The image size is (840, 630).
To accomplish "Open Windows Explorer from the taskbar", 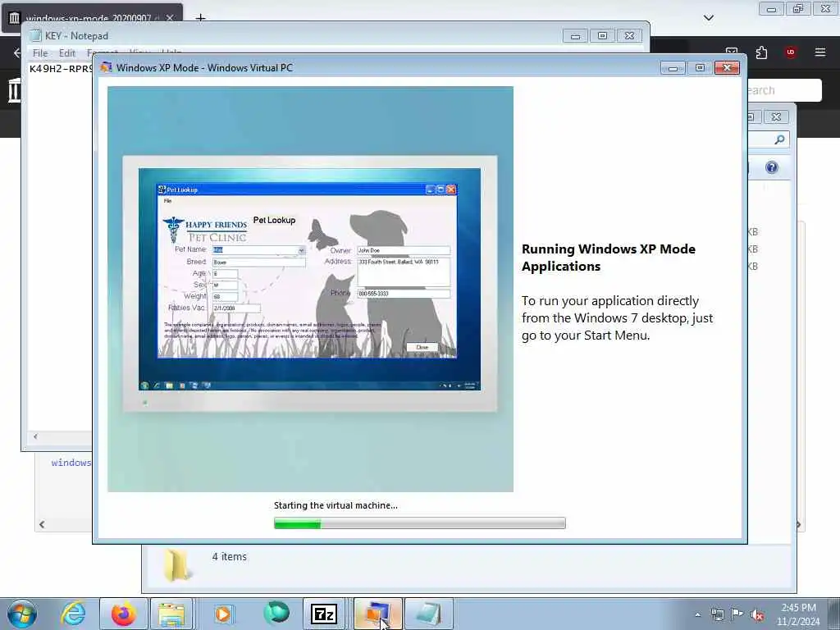I will pyautogui.click(x=171, y=614).
